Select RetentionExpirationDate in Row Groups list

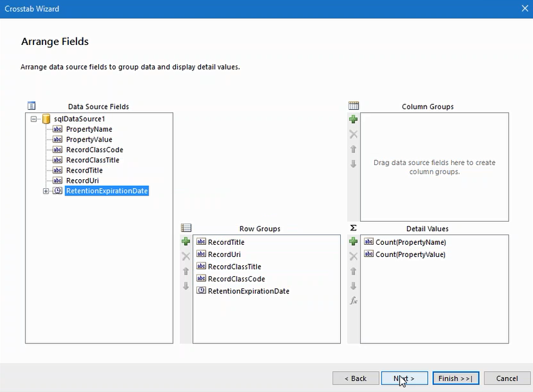(x=248, y=291)
